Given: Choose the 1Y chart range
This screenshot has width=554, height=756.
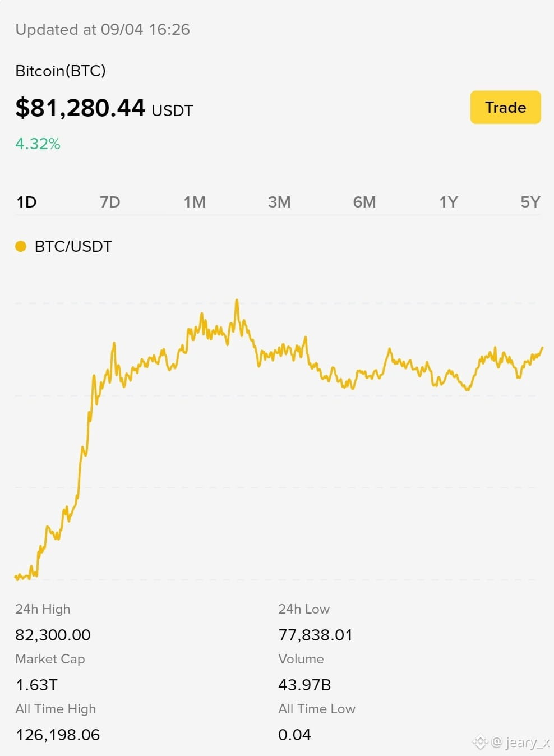Looking at the screenshot, I should point(449,202).
